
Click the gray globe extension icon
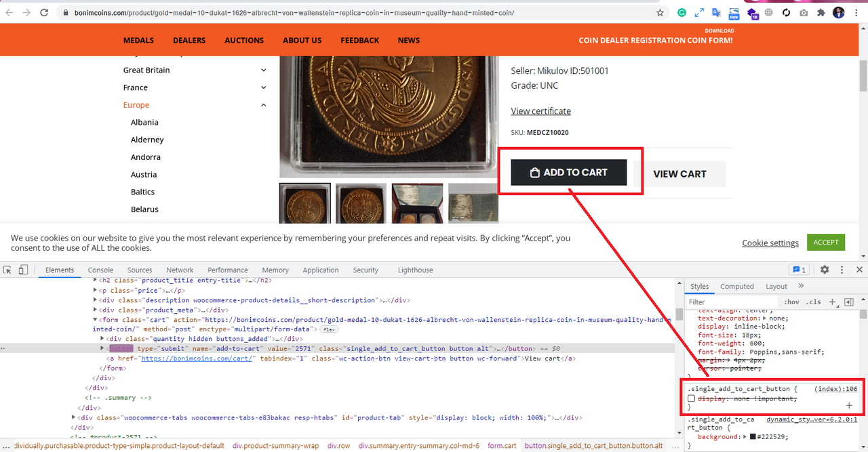click(x=768, y=12)
